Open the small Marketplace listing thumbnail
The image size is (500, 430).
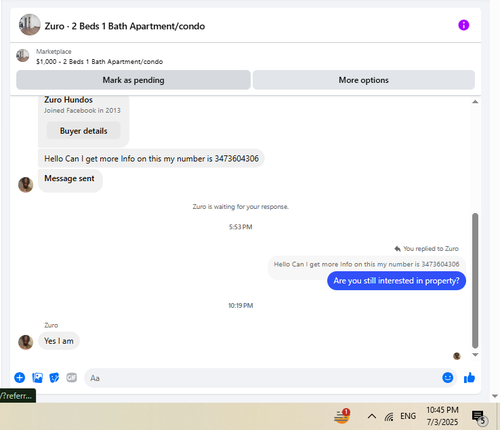point(23,55)
